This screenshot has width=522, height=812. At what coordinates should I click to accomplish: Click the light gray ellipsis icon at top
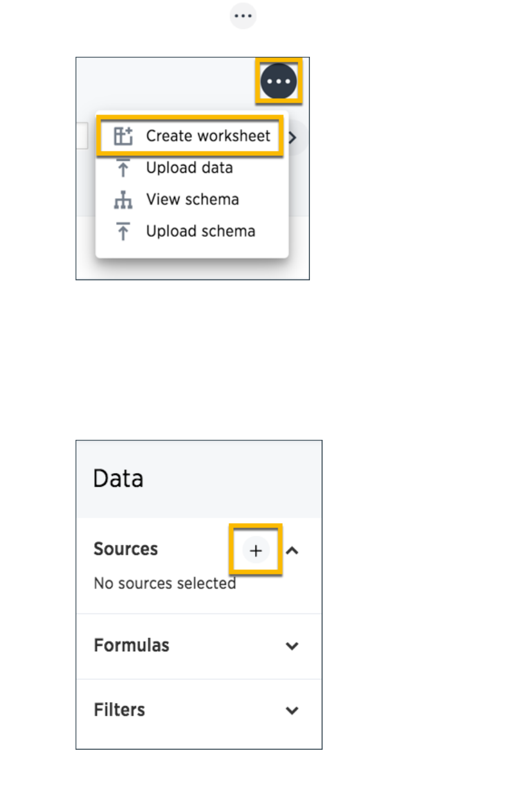(243, 16)
